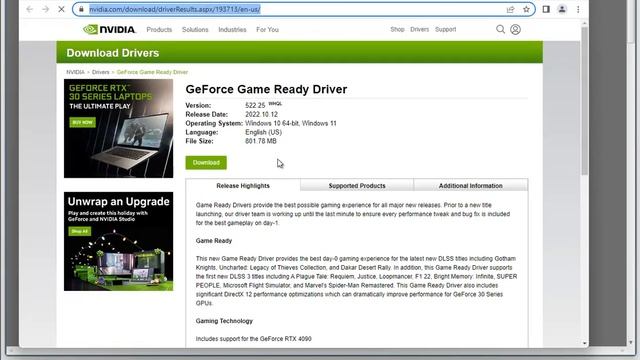Click Buy Now in the RTX laptops ad
This screenshot has height=360, width=640.
[82, 122]
